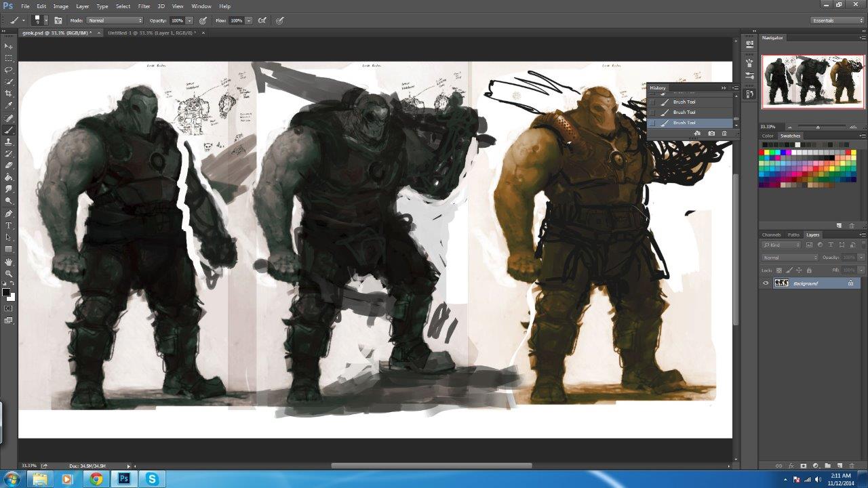
Task: Select the Zoom tool in toolbox
Action: [x=9, y=273]
